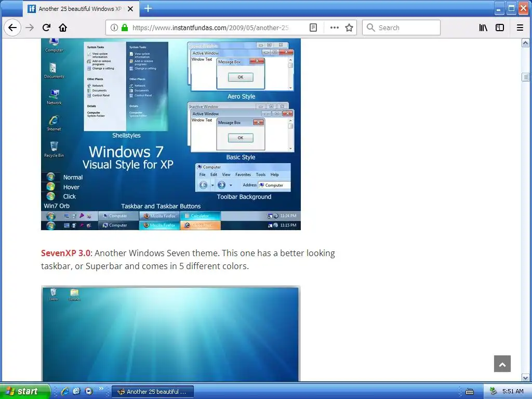
Task: Show sidebars from toolbar icon
Action: point(500,28)
